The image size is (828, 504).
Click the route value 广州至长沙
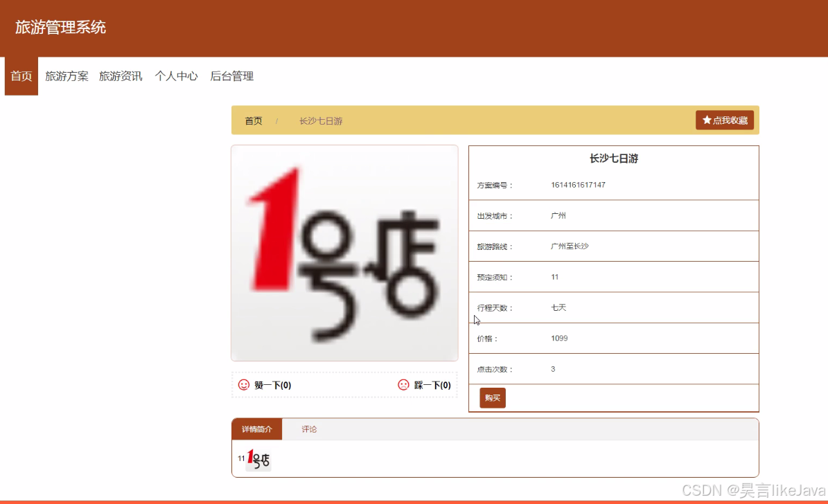(x=570, y=246)
